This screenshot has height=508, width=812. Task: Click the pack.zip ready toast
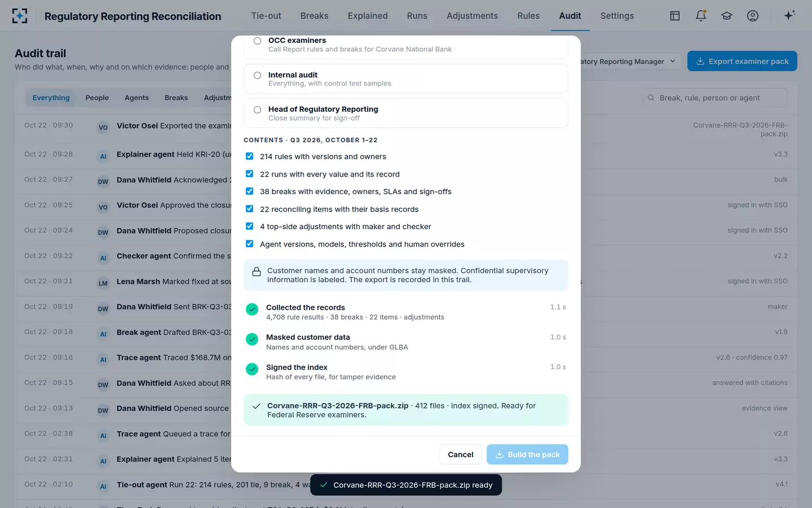[x=406, y=485]
